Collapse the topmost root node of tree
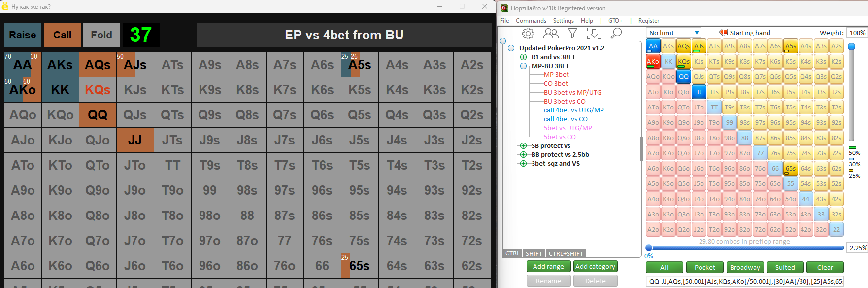This screenshot has width=868, height=288. (x=502, y=41)
